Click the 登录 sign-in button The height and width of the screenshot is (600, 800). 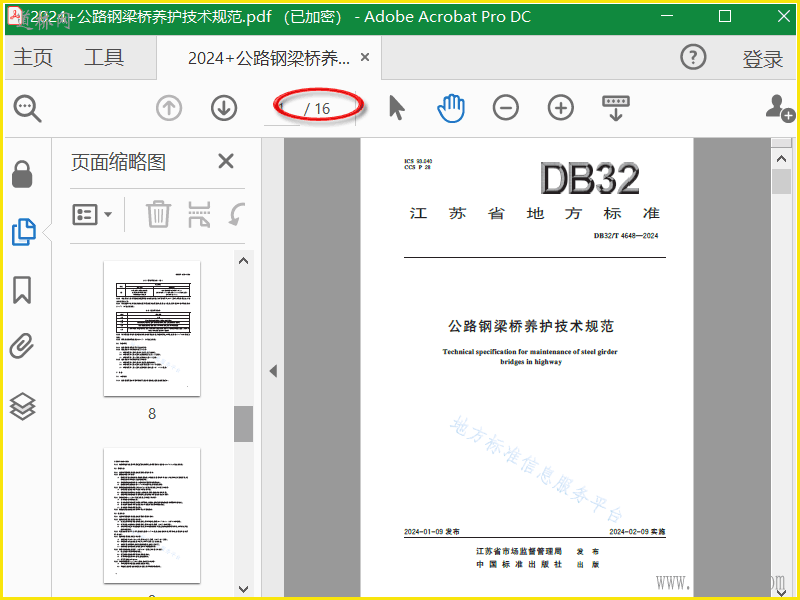point(762,59)
